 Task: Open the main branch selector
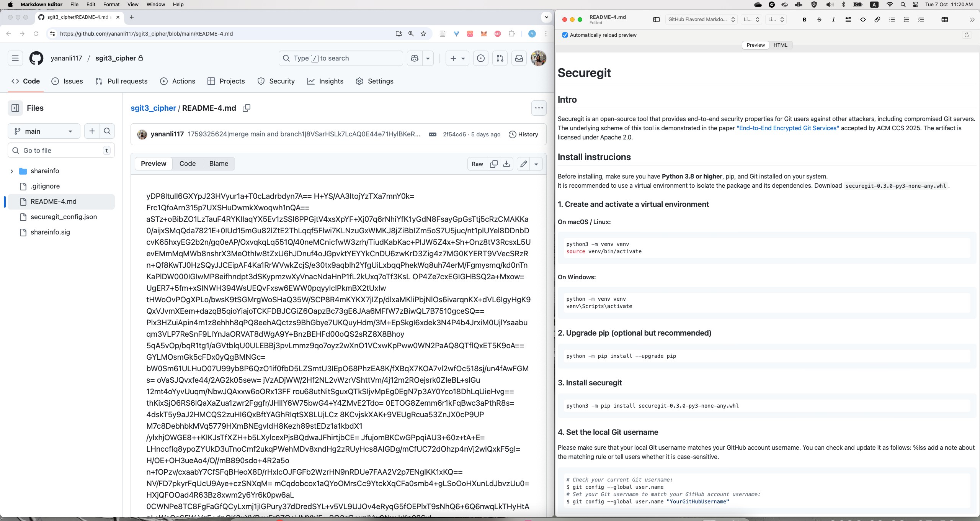pos(44,131)
